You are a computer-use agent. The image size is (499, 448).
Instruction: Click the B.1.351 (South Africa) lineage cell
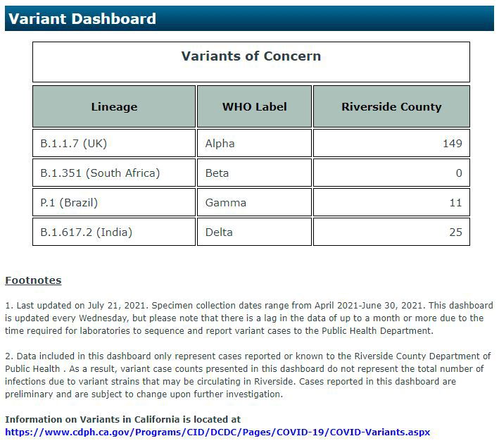[100, 173]
